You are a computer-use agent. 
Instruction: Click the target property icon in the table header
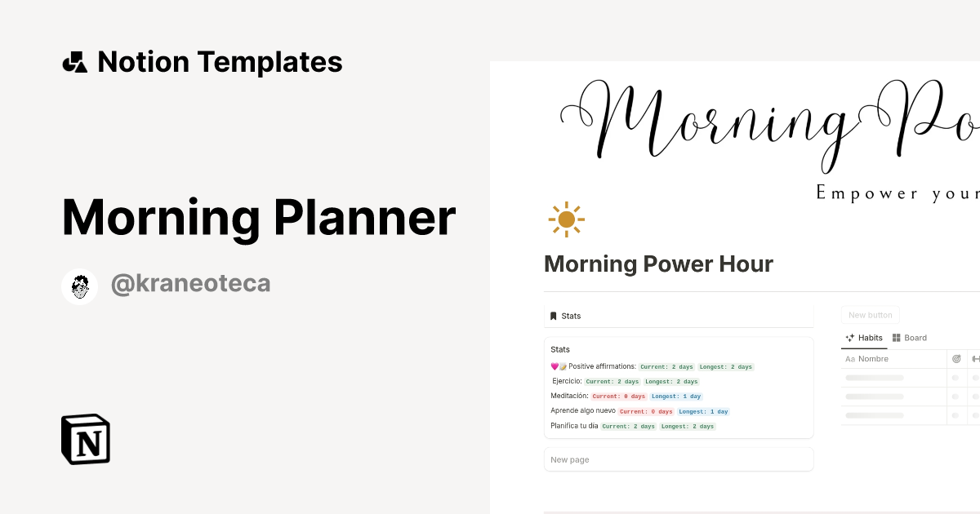[955, 359]
